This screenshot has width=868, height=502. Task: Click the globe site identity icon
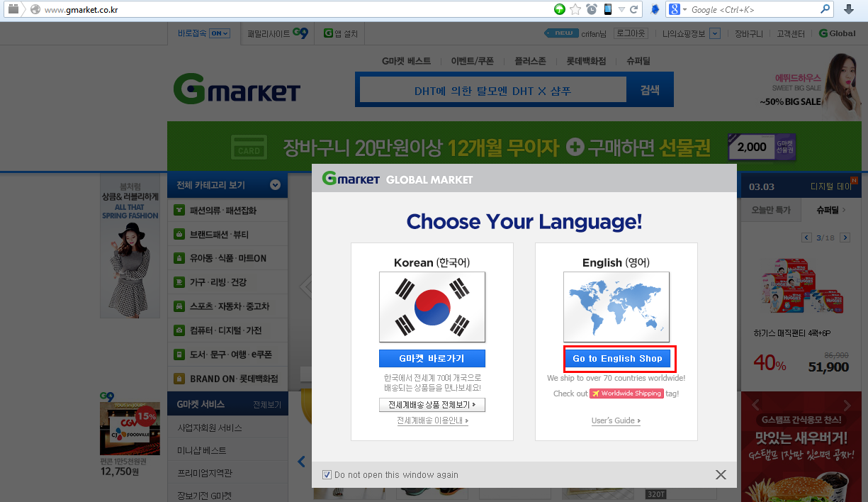(35, 9)
